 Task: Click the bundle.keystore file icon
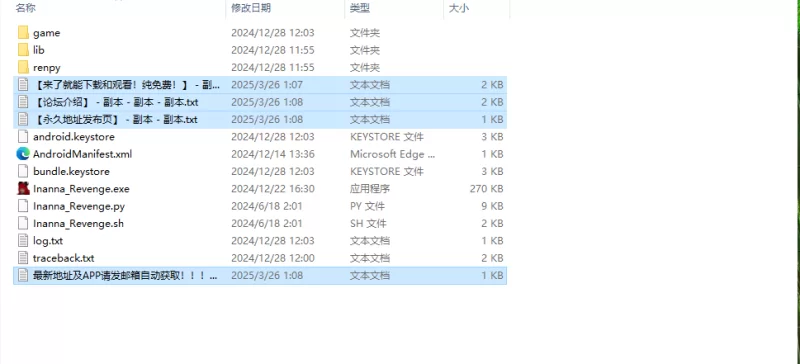point(23,171)
